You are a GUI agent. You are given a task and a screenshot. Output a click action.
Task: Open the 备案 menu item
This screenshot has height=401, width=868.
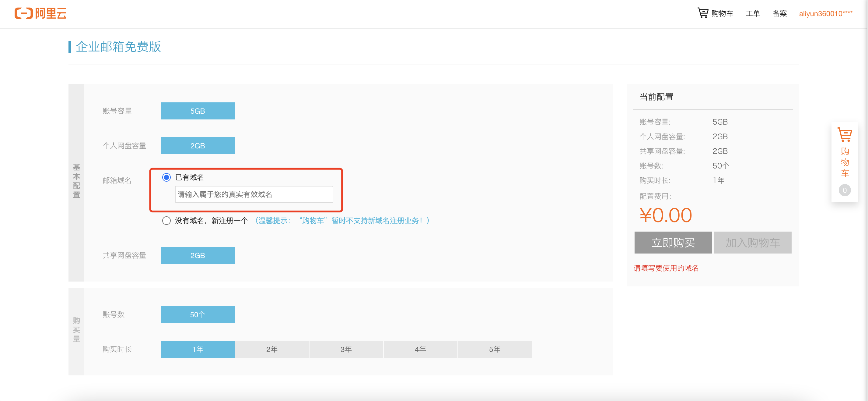click(x=779, y=13)
